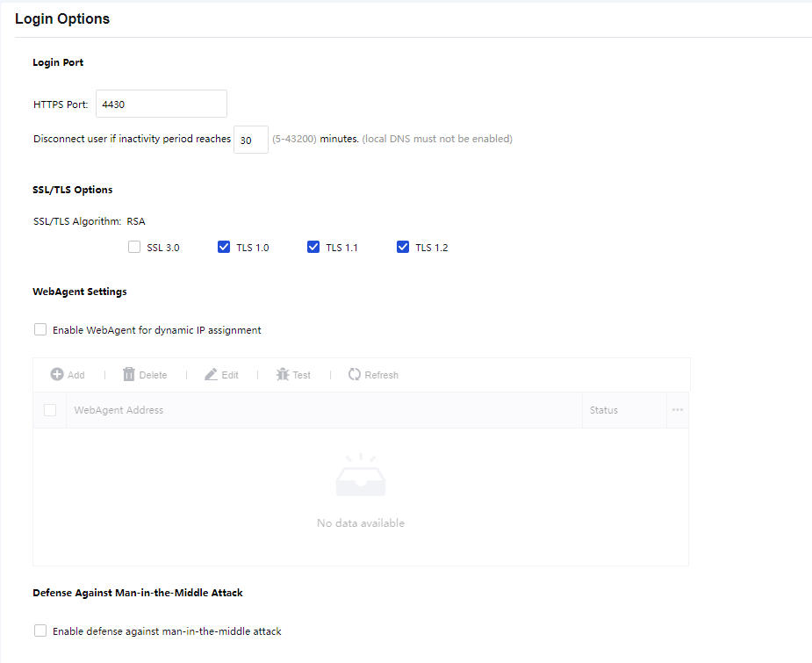Select all rows via table header checkbox
This screenshot has width=812, height=663.
click(x=50, y=410)
